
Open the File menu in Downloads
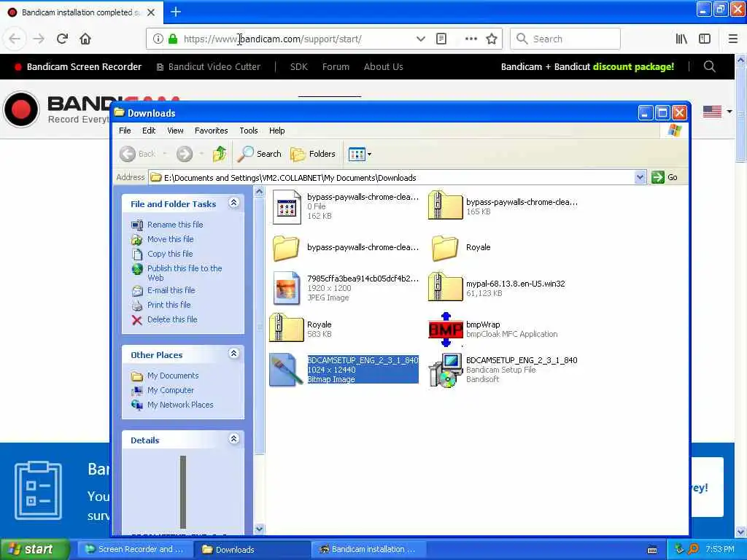click(x=125, y=131)
